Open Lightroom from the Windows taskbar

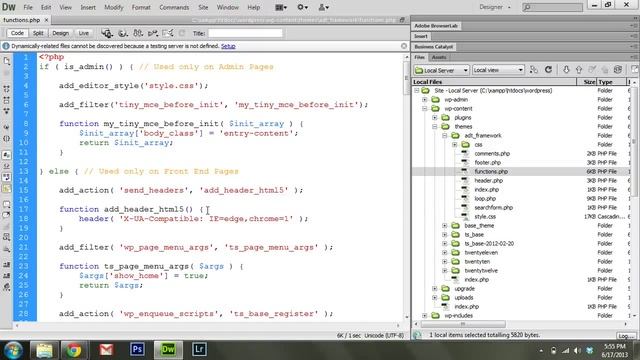pyautogui.click(x=199, y=350)
